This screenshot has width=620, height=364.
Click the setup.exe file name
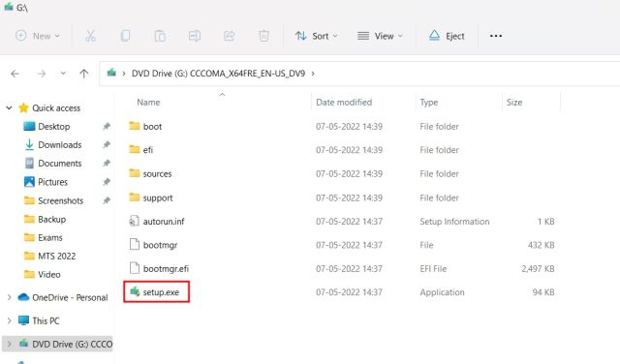tap(161, 292)
